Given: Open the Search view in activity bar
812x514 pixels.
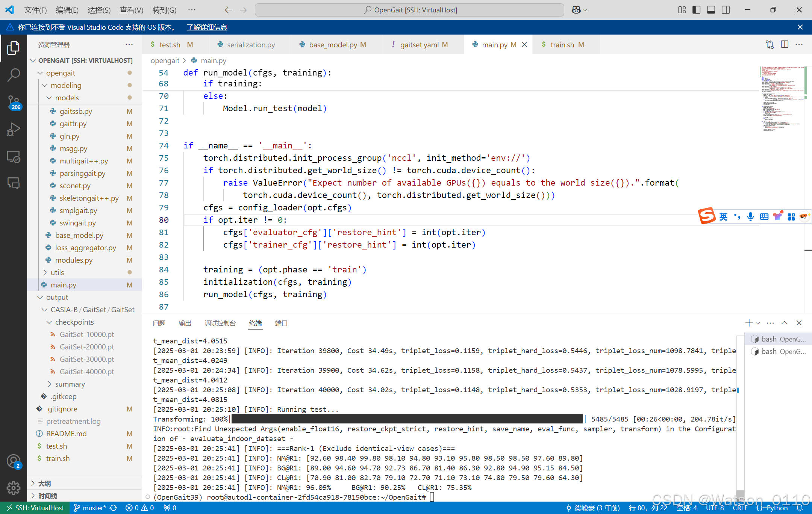Looking at the screenshot, I should pyautogui.click(x=14, y=74).
